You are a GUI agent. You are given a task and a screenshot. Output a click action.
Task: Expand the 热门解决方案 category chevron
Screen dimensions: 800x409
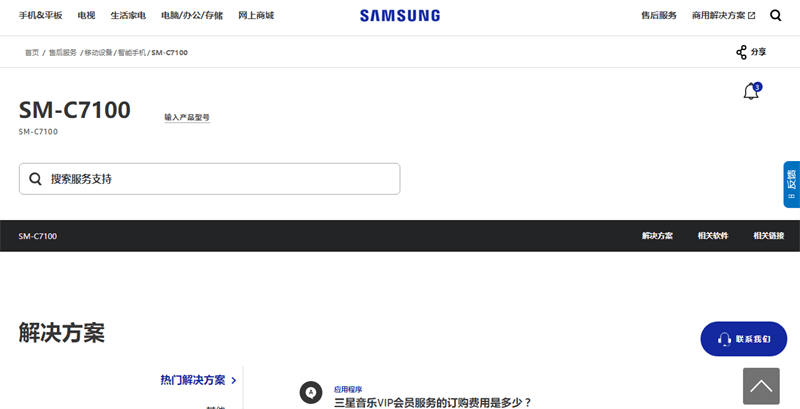pos(234,380)
